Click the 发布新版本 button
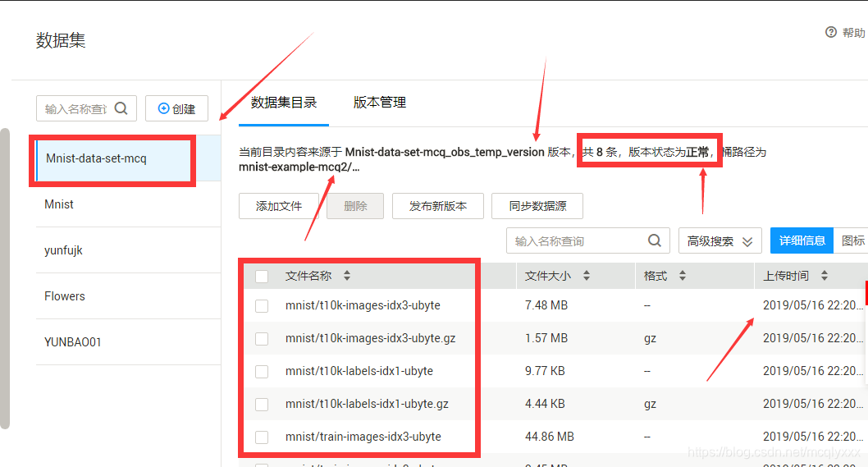The image size is (868, 467). click(x=438, y=206)
